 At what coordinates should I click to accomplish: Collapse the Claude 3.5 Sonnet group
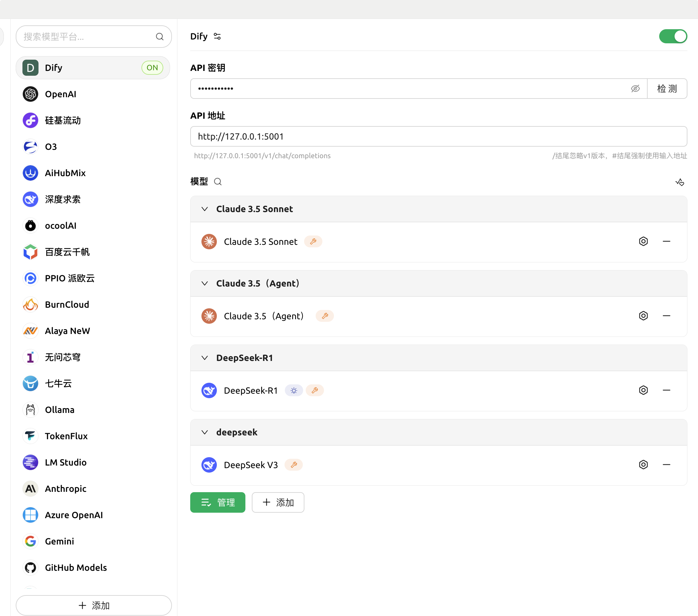(205, 209)
